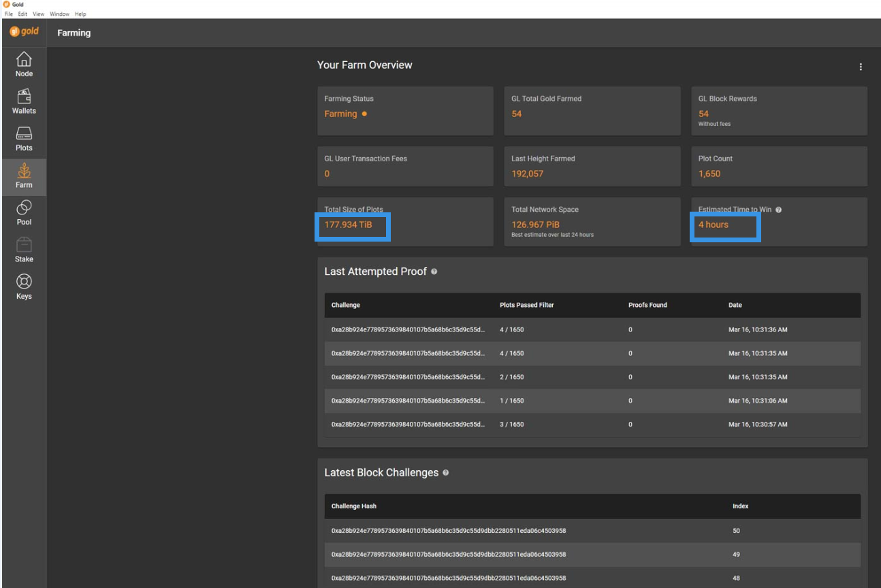Open the Keys section

[24, 287]
